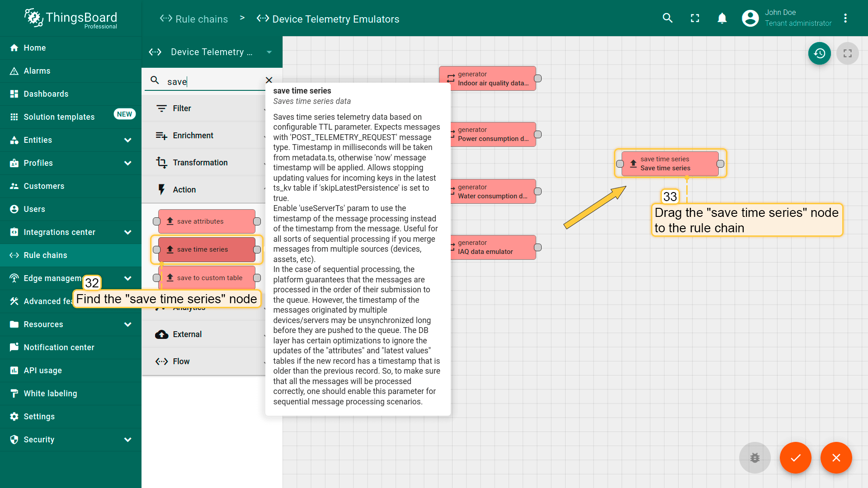
Task: Clear the node search text
Action: pos(269,80)
